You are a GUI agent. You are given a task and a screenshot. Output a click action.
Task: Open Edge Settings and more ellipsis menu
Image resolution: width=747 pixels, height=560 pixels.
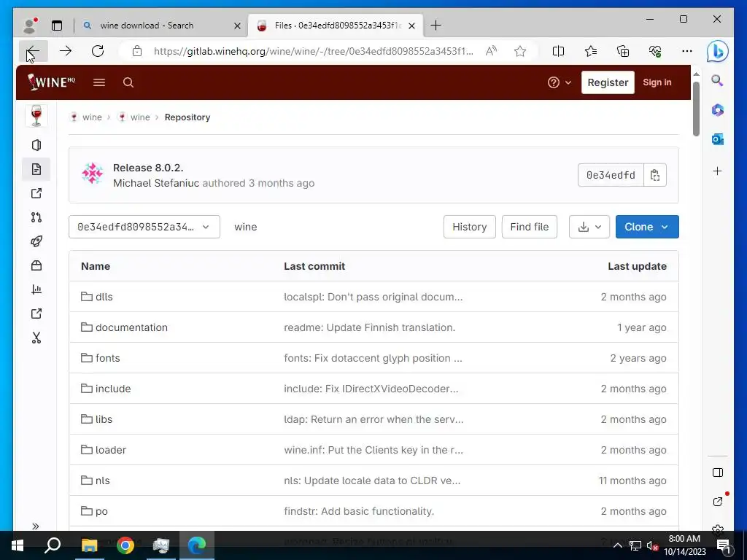(686, 51)
